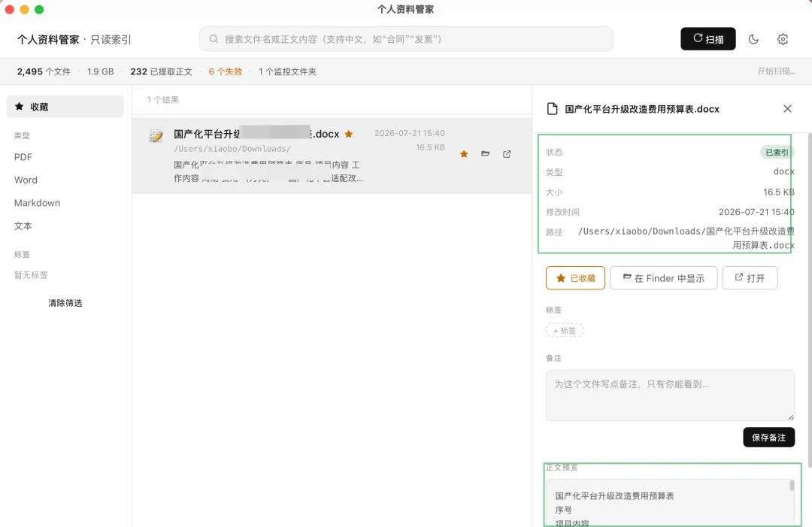Select 收藏 favorites in sidebar
The width and height of the screenshot is (812, 527).
65,106
